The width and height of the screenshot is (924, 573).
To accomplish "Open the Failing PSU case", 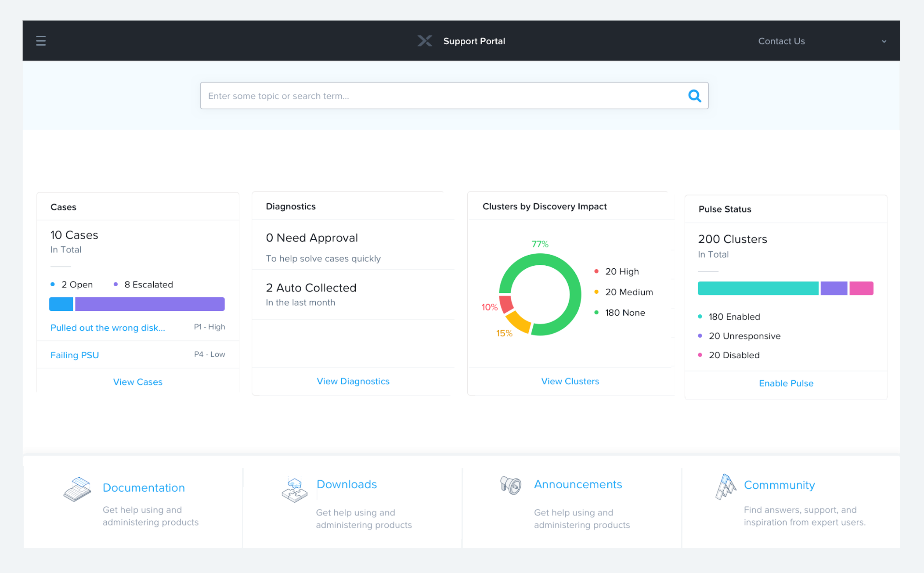I will (x=75, y=355).
